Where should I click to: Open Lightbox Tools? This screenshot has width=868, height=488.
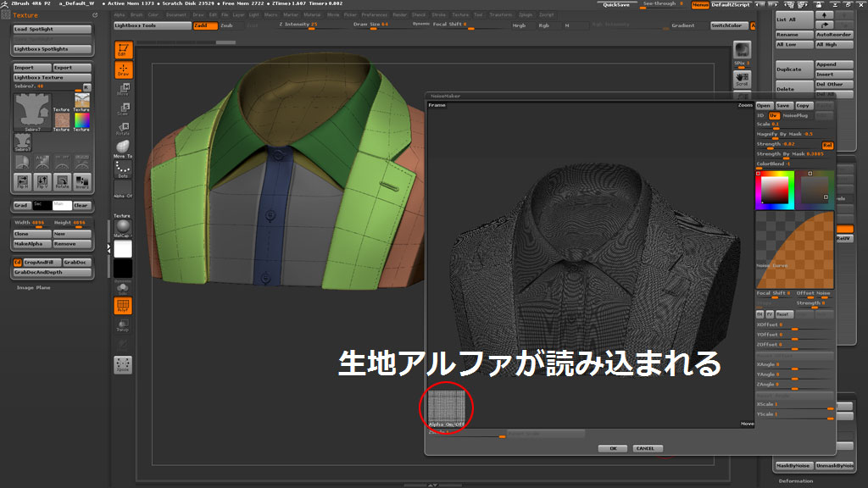click(153, 25)
